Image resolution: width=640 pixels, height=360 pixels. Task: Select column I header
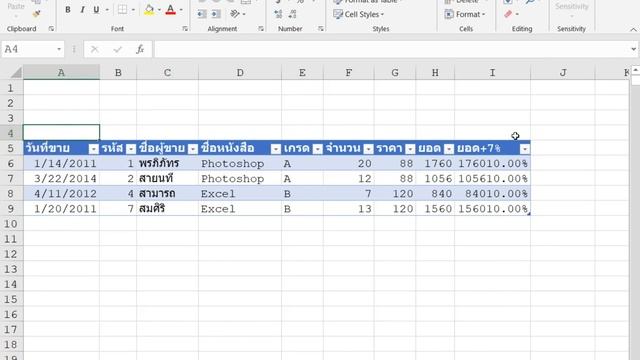492,73
